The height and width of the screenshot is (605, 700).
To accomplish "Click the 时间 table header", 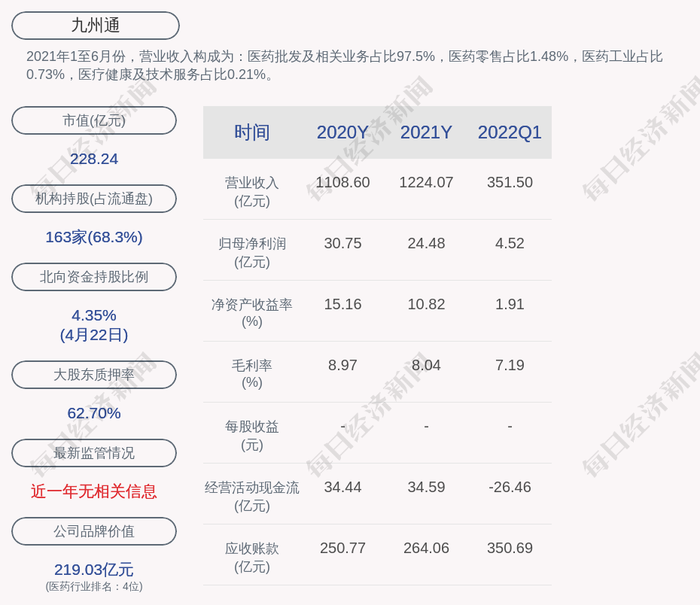I will (252, 132).
